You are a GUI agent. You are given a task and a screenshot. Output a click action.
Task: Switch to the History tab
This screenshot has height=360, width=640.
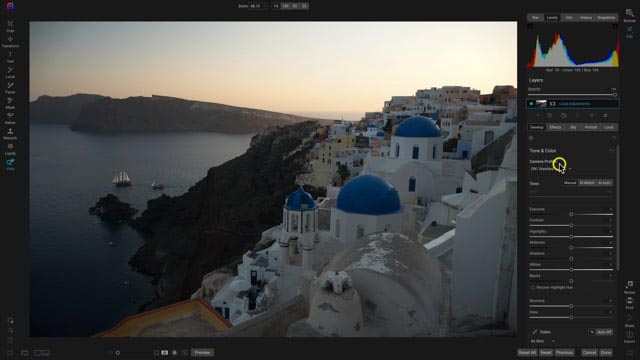pyautogui.click(x=586, y=18)
